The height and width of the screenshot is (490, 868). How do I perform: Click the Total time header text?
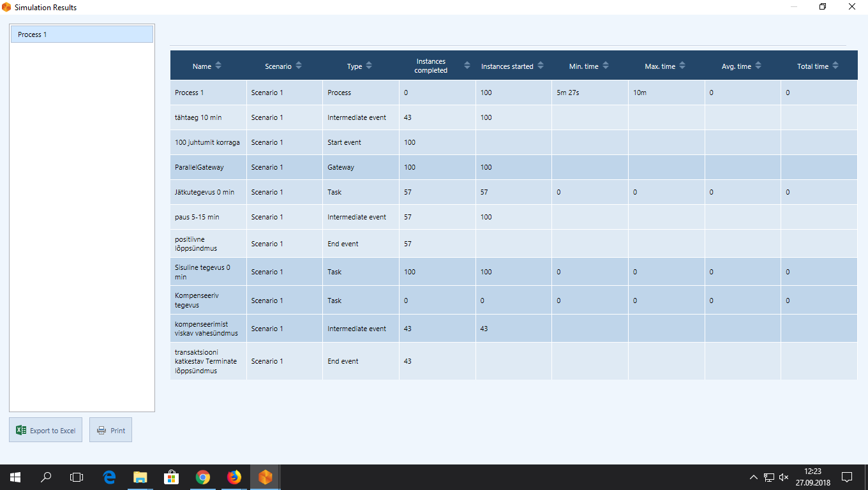tap(812, 66)
